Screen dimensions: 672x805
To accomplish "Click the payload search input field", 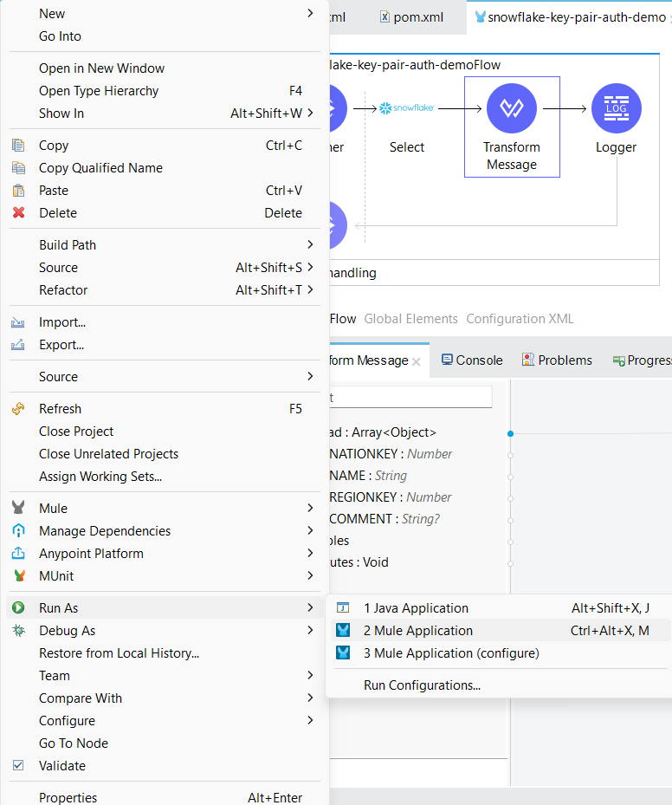I will (x=407, y=397).
